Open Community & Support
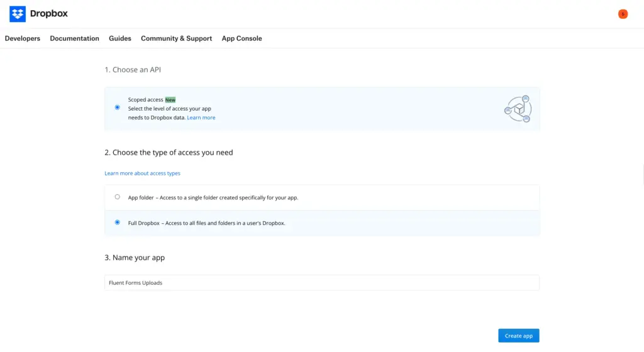Viewport: 644px width, 352px height. click(x=176, y=38)
